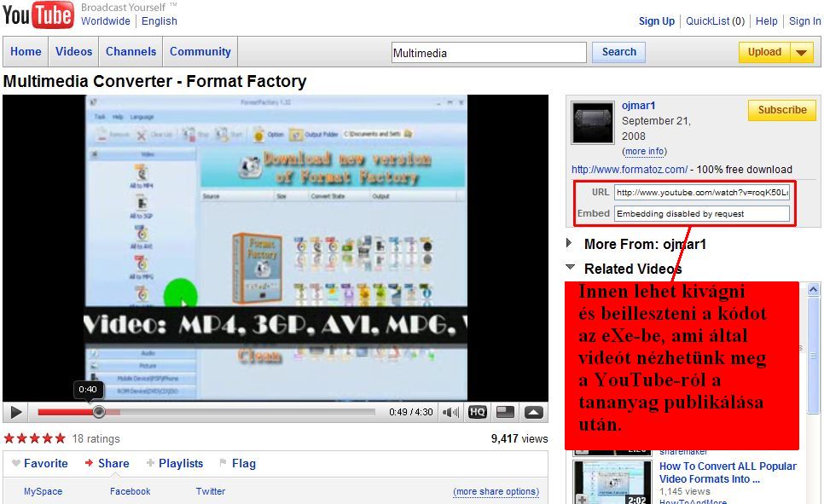Screen dimensions: 824x504
Task: Rate the video one star
Action: point(9,438)
